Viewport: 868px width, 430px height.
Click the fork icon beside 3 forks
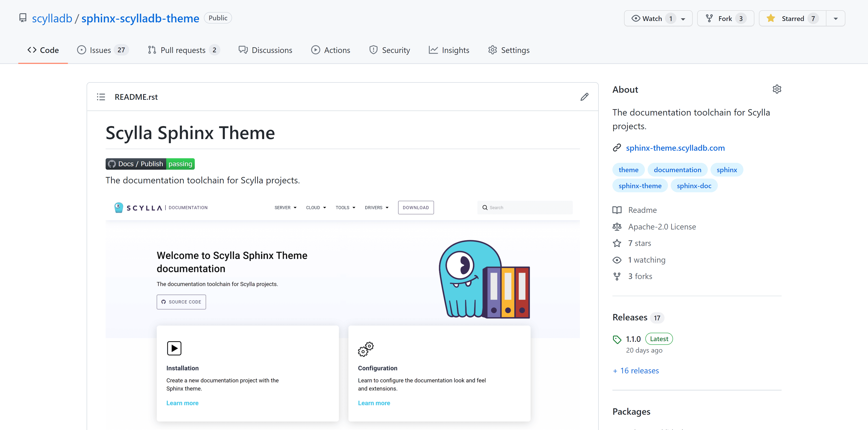coord(617,277)
